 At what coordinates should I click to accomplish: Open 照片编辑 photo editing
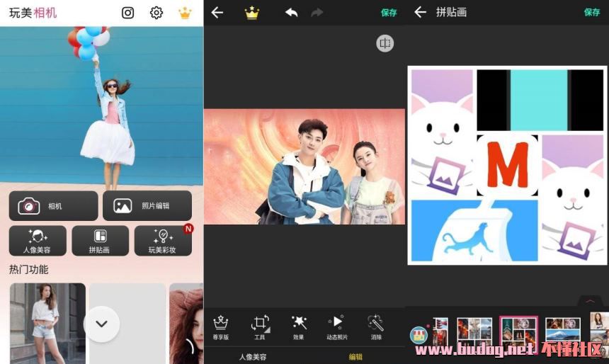pos(147,206)
